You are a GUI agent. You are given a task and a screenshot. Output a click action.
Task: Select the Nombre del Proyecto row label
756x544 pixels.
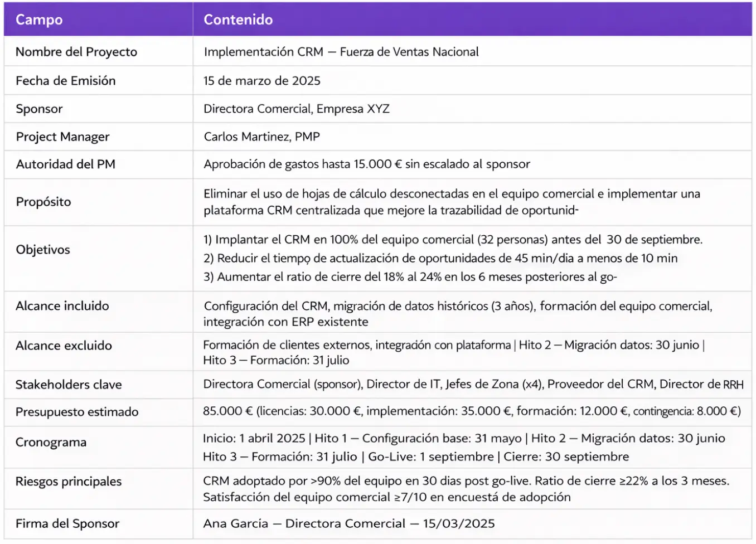(76, 52)
